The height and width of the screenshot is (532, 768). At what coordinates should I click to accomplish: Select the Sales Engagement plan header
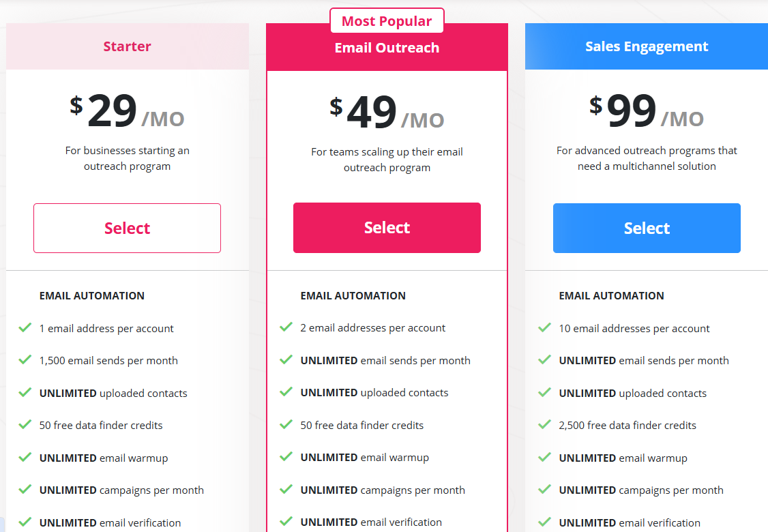point(646,46)
